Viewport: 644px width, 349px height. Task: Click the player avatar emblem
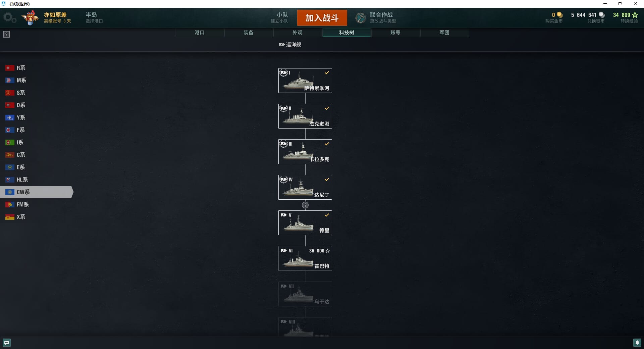pyautogui.click(x=30, y=17)
